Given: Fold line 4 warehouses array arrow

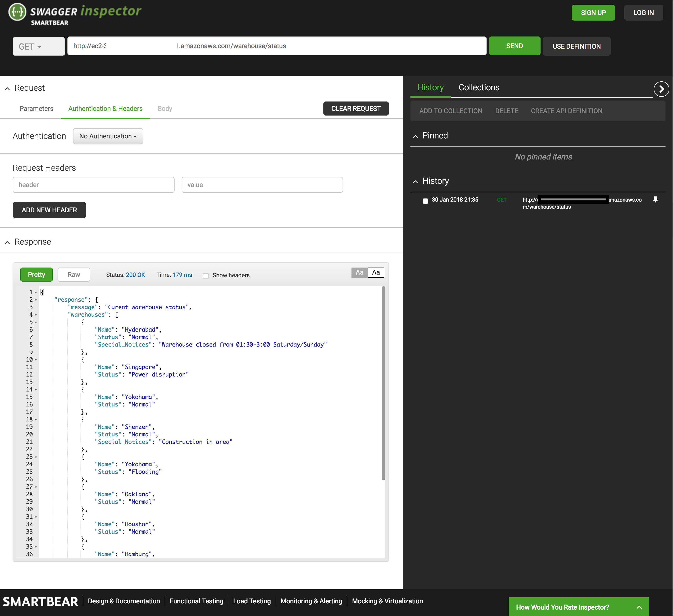Looking at the screenshot, I should click(36, 315).
